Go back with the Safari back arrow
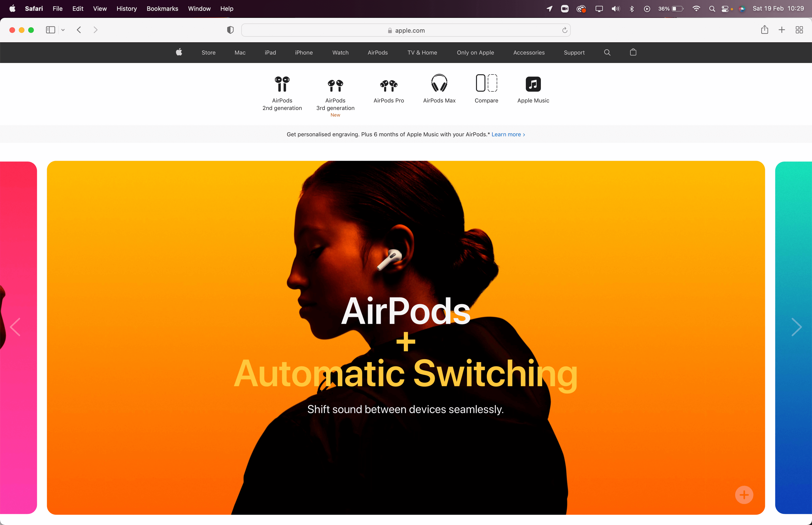Image resolution: width=812 pixels, height=525 pixels. [x=79, y=30]
